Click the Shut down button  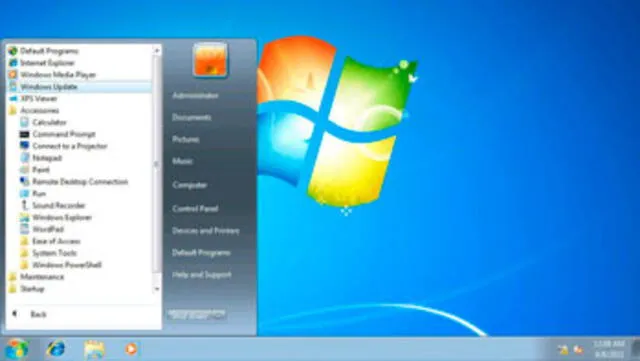[197, 315]
